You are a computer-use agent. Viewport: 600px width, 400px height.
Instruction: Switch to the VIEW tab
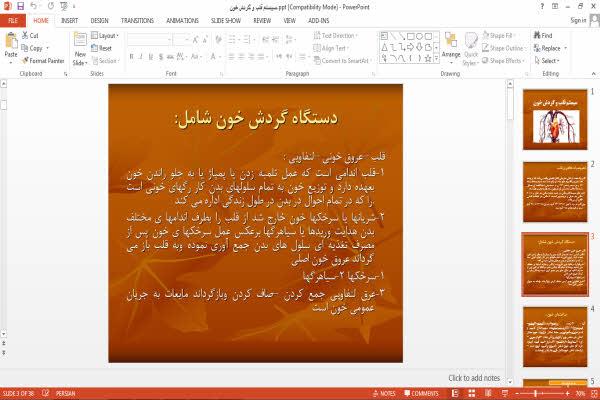point(290,21)
